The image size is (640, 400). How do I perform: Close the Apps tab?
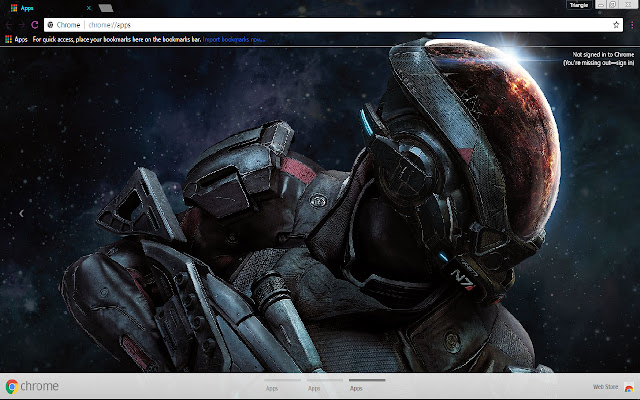point(89,8)
